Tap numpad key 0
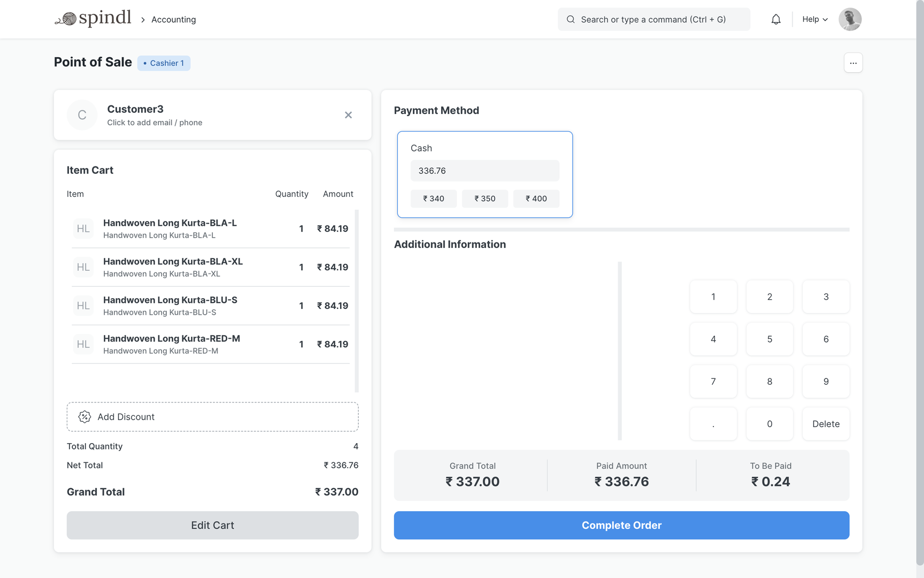 click(x=769, y=423)
